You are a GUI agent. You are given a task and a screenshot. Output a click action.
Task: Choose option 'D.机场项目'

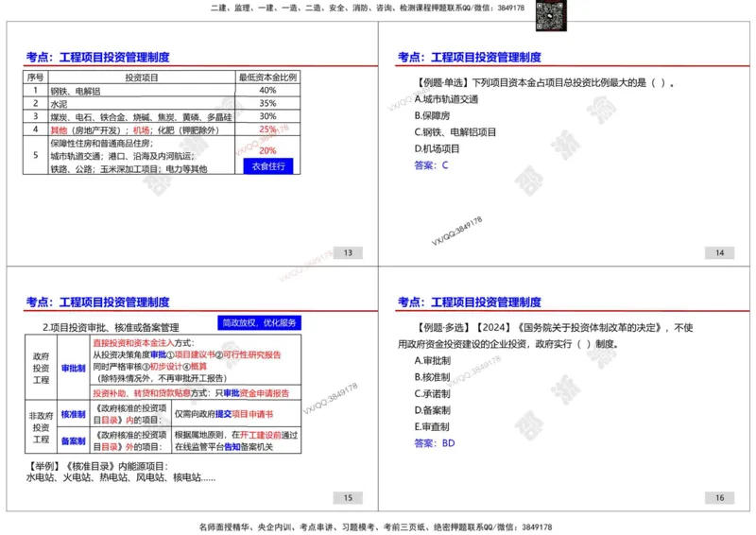coord(437,148)
